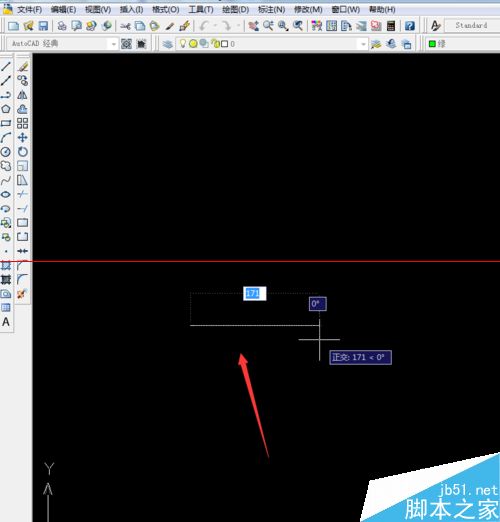Select the Mirror tool

pos(23,95)
